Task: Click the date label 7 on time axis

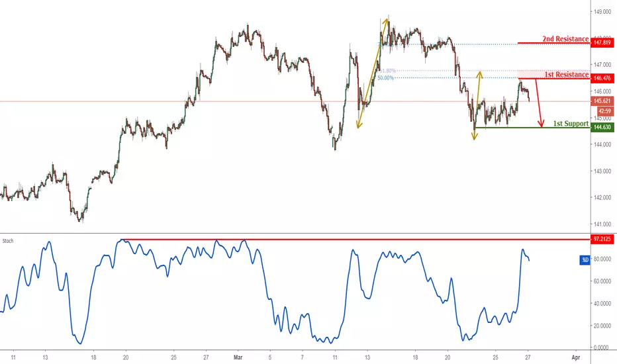Action: pyautogui.click(x=302, y=357)
